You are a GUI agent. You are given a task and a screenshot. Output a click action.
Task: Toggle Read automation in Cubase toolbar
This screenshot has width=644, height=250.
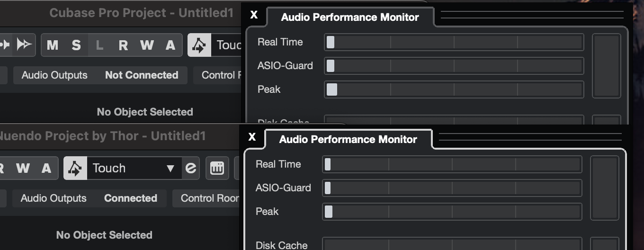(123, 45)
